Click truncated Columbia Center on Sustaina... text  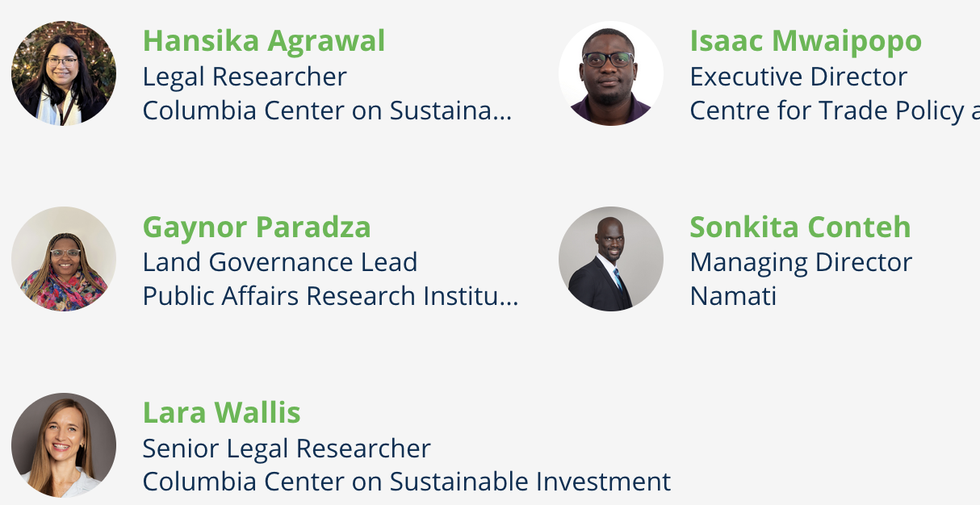coord(328,111)
